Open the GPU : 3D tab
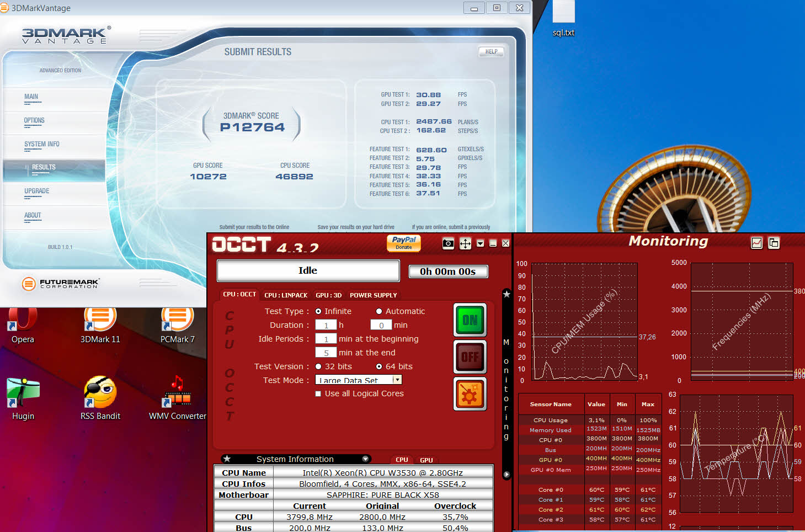This screenshot has width=805, height=532. [329, 295]
